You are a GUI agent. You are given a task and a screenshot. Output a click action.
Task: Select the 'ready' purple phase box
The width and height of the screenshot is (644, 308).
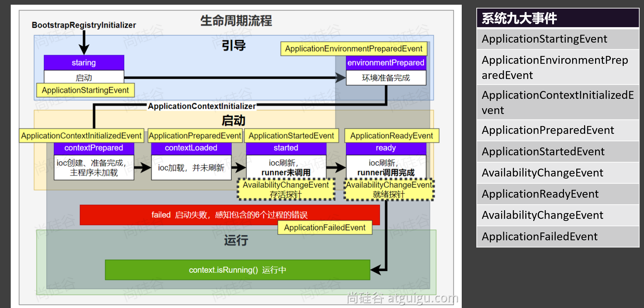click(386, 148)
